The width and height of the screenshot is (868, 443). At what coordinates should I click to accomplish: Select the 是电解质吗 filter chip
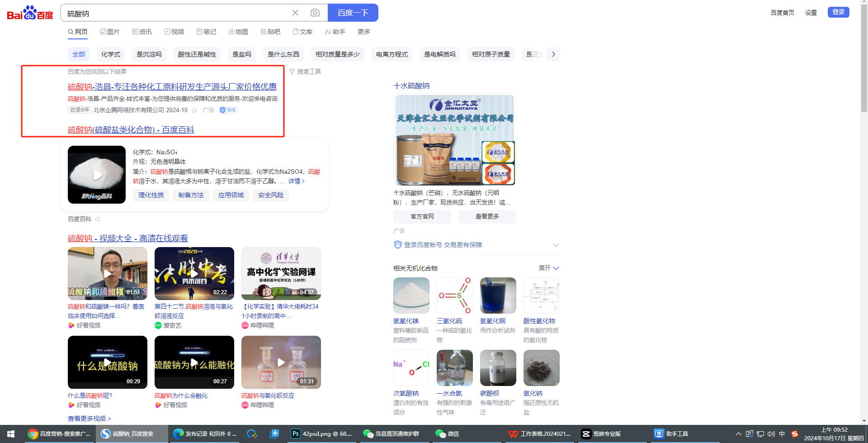click(440, 54)
